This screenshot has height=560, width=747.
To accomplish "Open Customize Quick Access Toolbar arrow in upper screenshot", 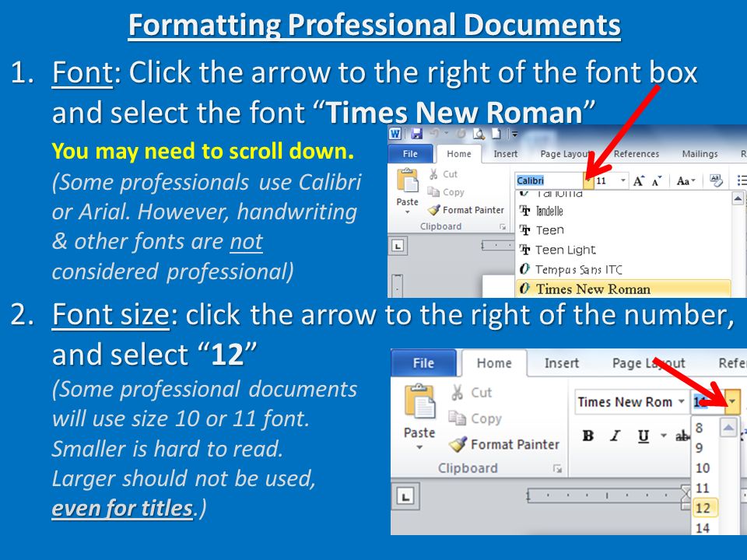I will click(x=514, y=135).
